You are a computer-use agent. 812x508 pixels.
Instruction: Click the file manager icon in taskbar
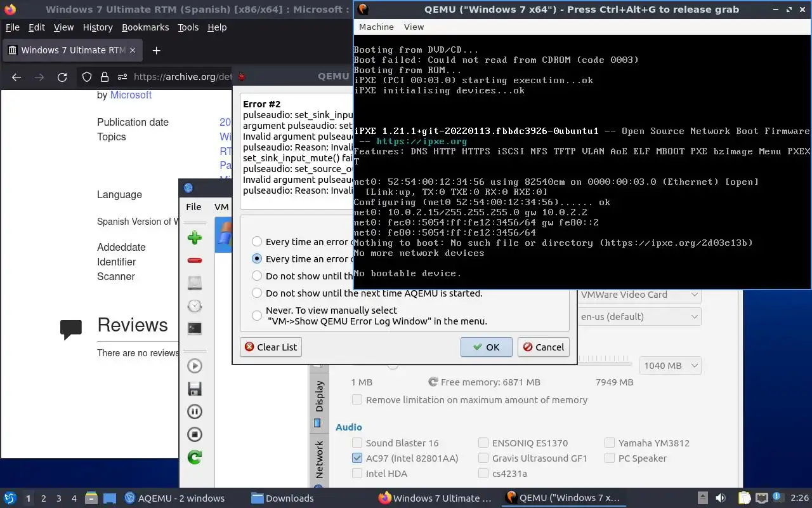click(91, 498)
